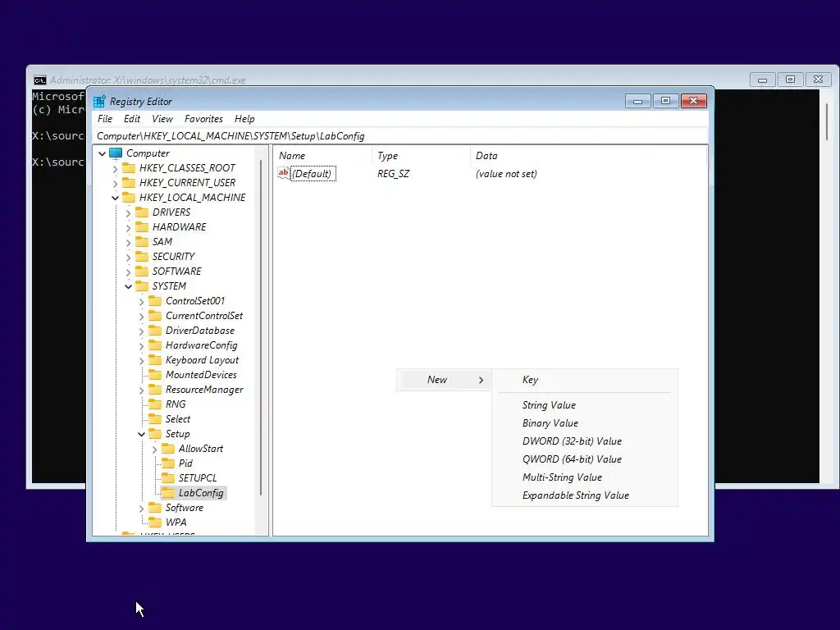Select the Pid key under Setup
The height and width of the screenshot is (630, 840).
click(185, 463)
